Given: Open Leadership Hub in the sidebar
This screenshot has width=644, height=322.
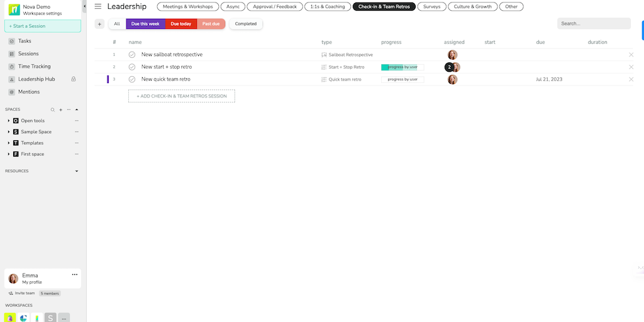Looking at the screenshot, I should click(36, 79).
